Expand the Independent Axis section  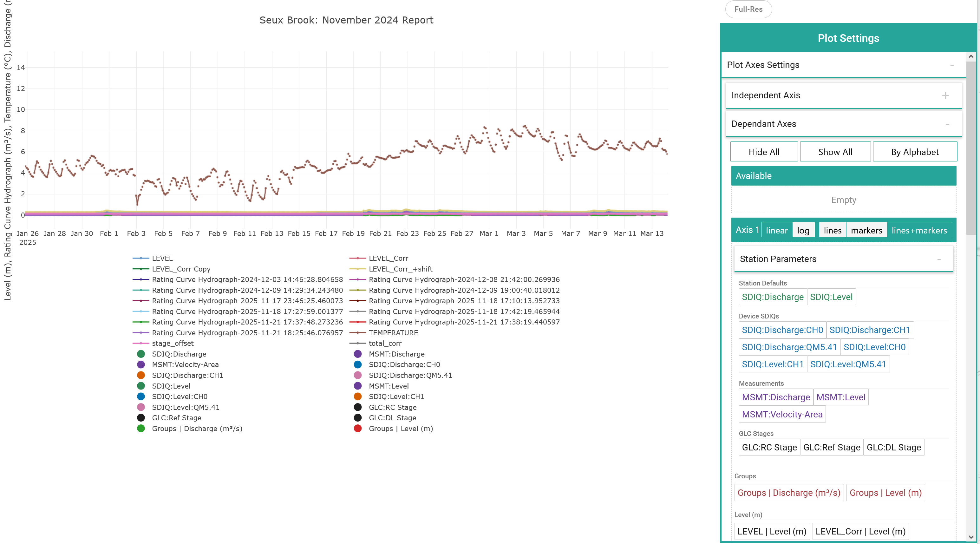pos(945,95)
